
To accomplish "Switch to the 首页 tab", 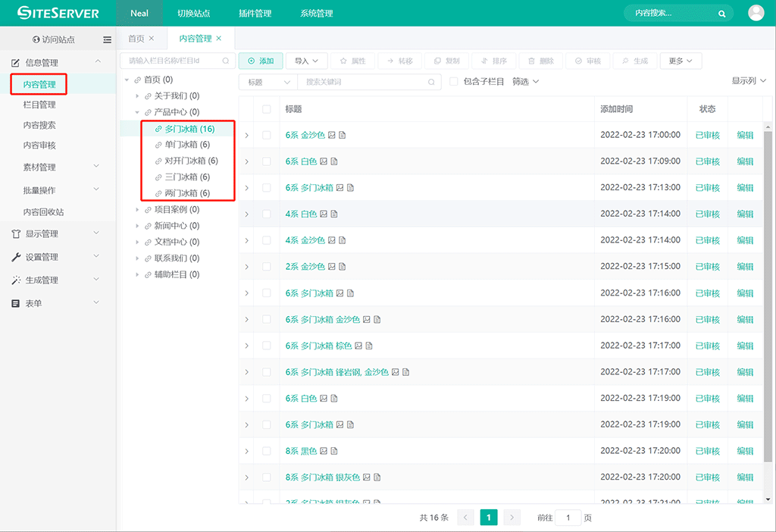I will click(x=136, y=39).
